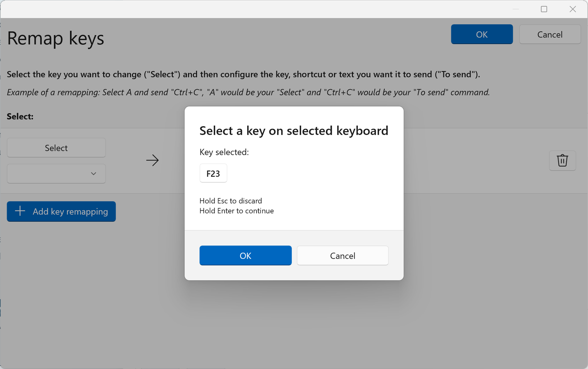Click the F23 selected key chip
This screenshot has width=588, height=369.
(x=213, y=174)
